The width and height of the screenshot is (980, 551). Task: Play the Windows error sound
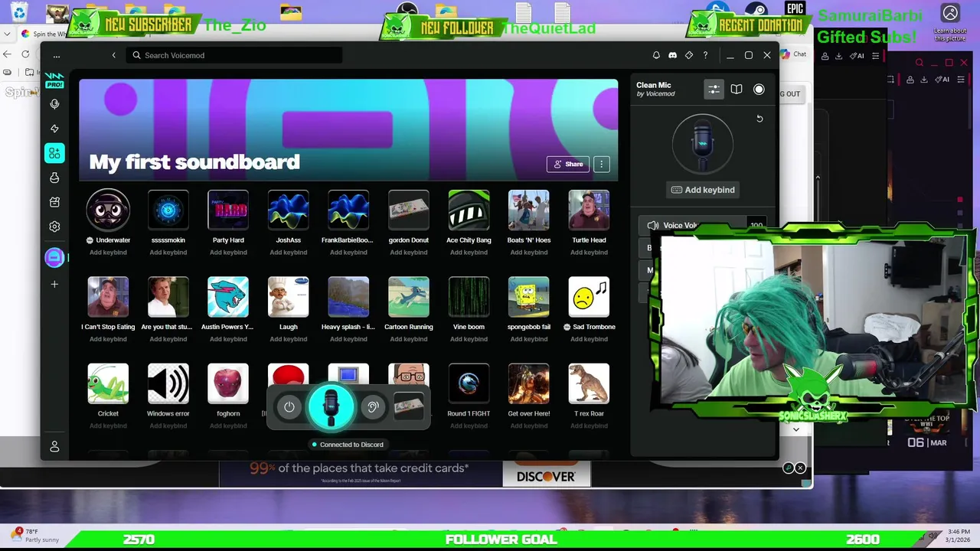[168, 383]
